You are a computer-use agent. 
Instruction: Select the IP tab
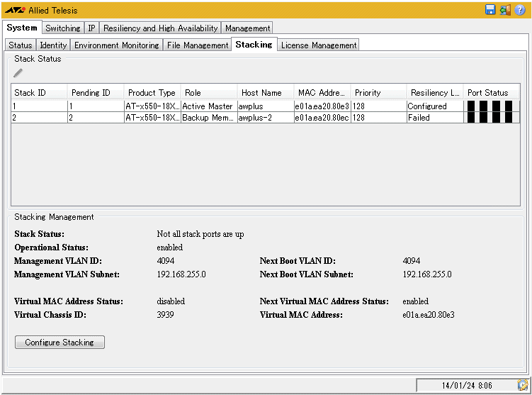[x=91, y=28]
